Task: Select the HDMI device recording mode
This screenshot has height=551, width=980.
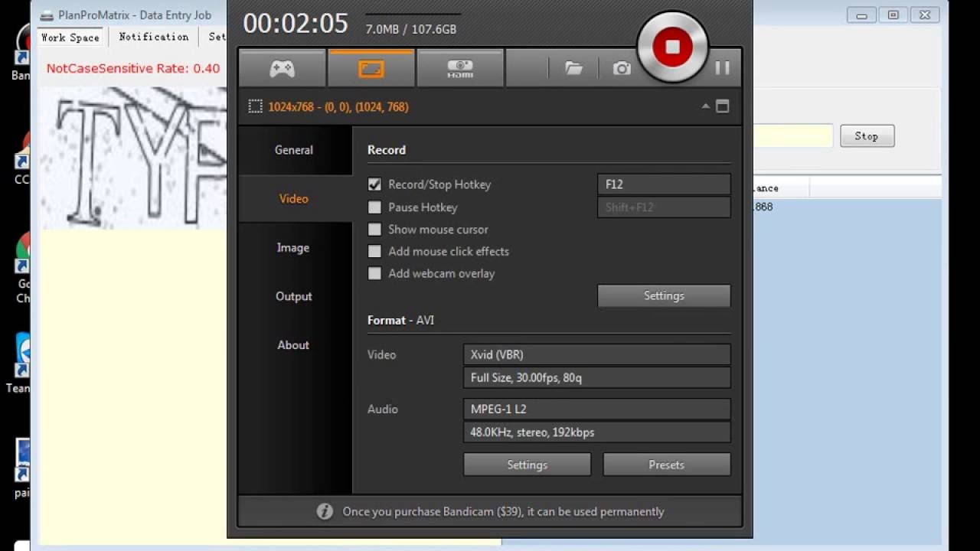Action: tap(460, 68)
